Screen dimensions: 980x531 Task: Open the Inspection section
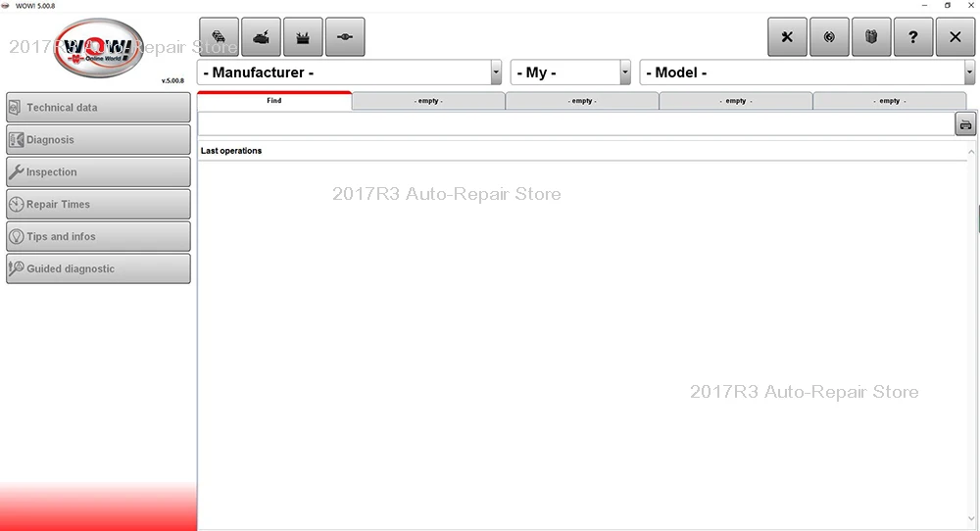click(98, 171)
